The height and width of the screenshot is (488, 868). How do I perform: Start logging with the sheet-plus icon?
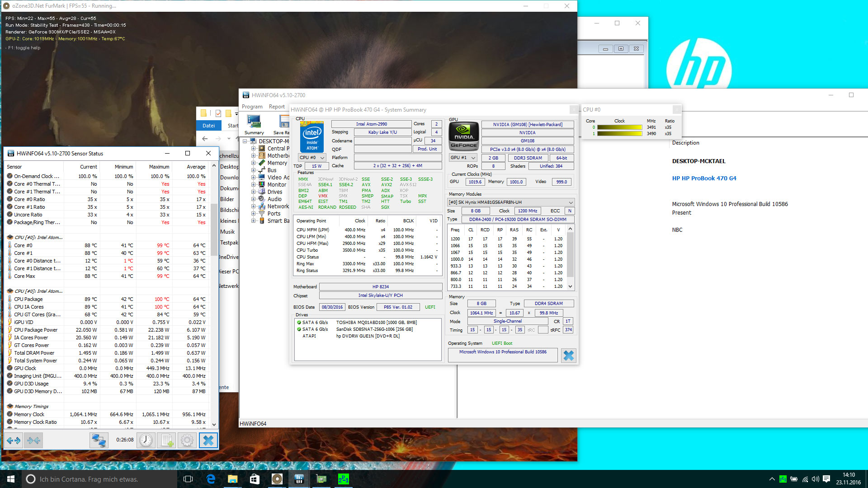(x=166, y=440)
